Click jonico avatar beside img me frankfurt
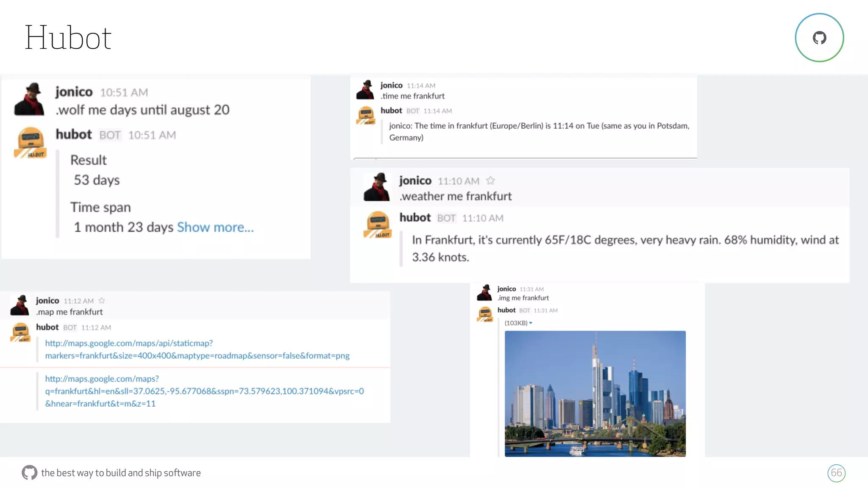The image size is (868, 488). point(484,293)
